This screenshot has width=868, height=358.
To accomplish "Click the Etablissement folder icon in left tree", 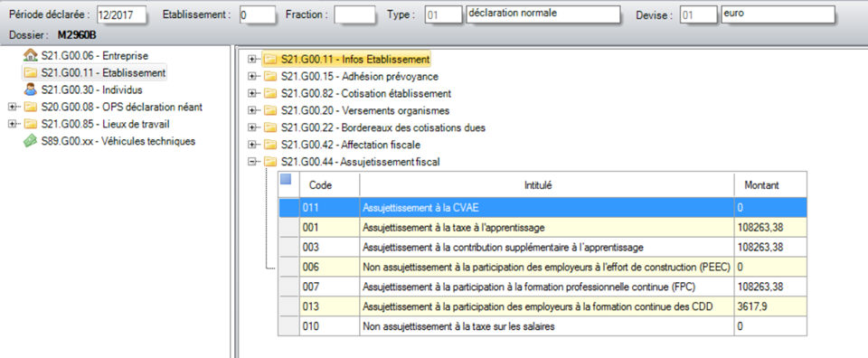I will [31, 72].
